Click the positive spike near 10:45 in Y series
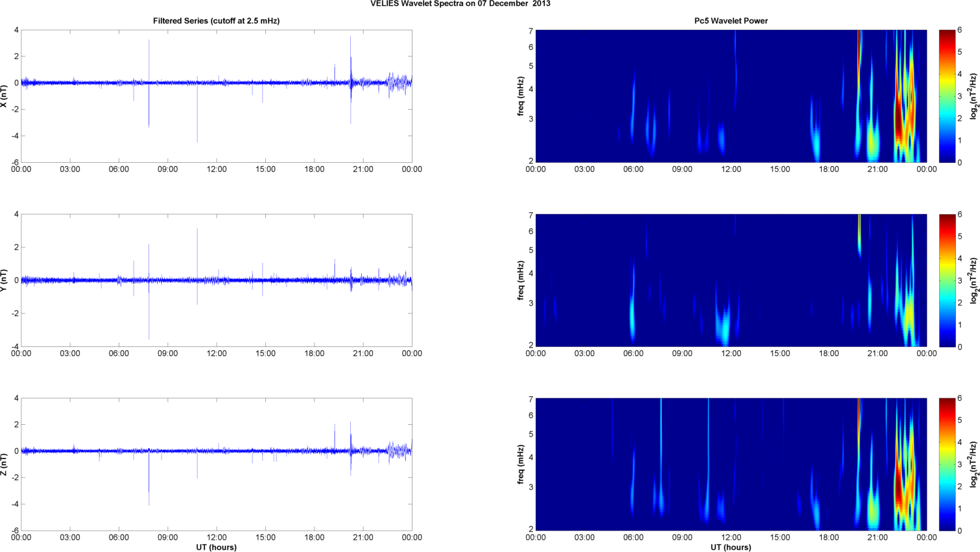Image resolution: width=980 pixels, height=552 pixels. coord(197,253)
